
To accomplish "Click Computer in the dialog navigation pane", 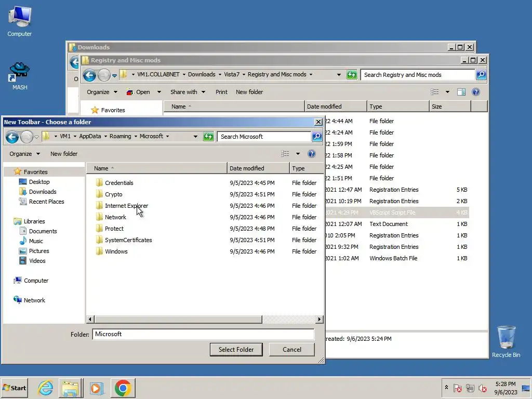I will point(36,281).
